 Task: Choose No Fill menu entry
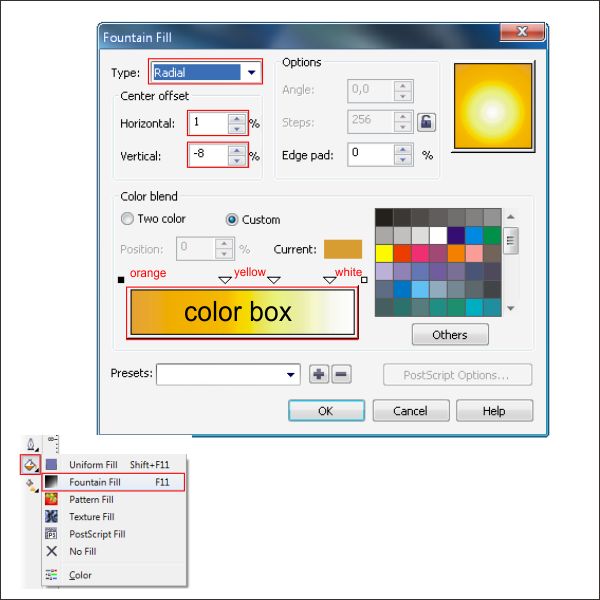coord(114,551)
